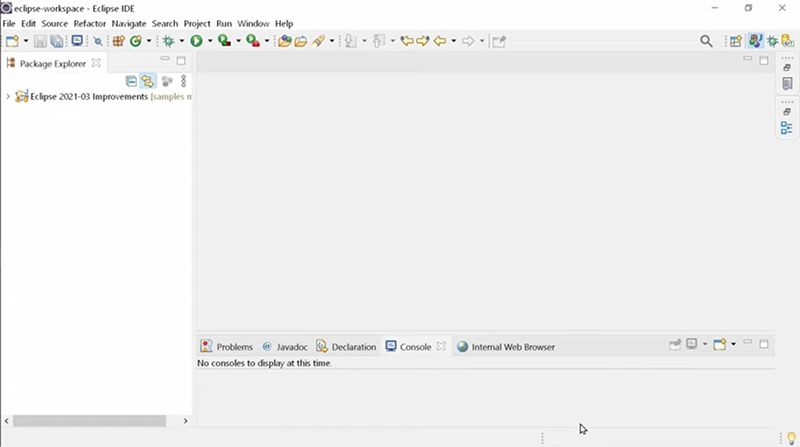Click the Open Console icon
800x447 pixels.
720,344
